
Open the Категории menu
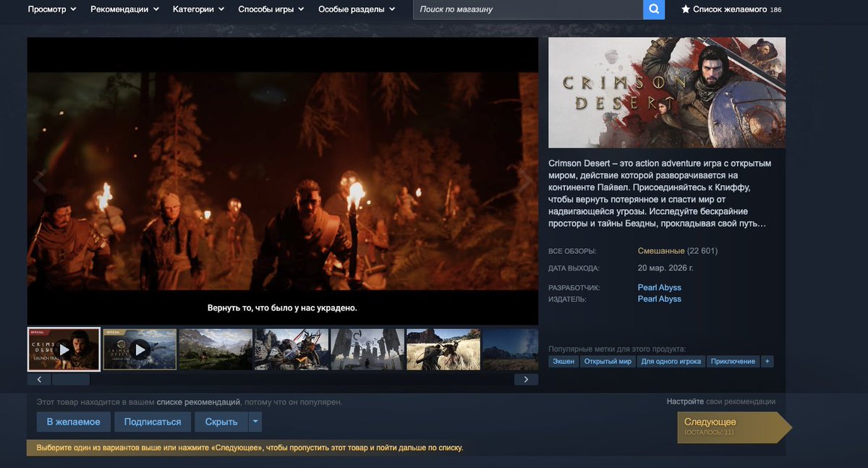pos(198,9)
